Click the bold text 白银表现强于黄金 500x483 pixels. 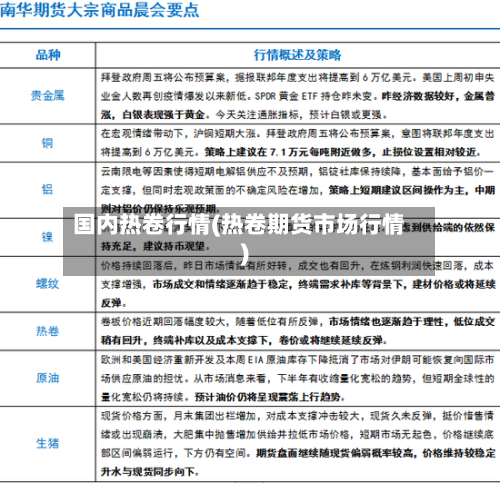[x=163, y=115]
